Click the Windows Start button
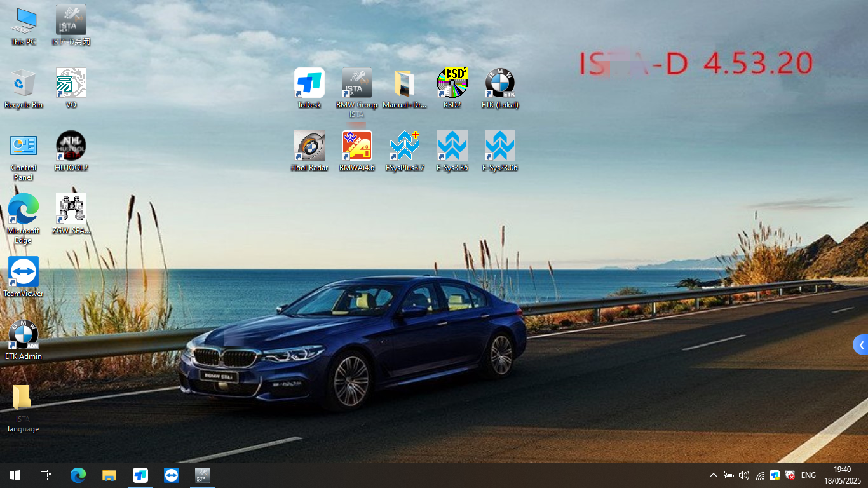This screenshot has height=488, width=868. pyautogui.click(x=15, y=475)
